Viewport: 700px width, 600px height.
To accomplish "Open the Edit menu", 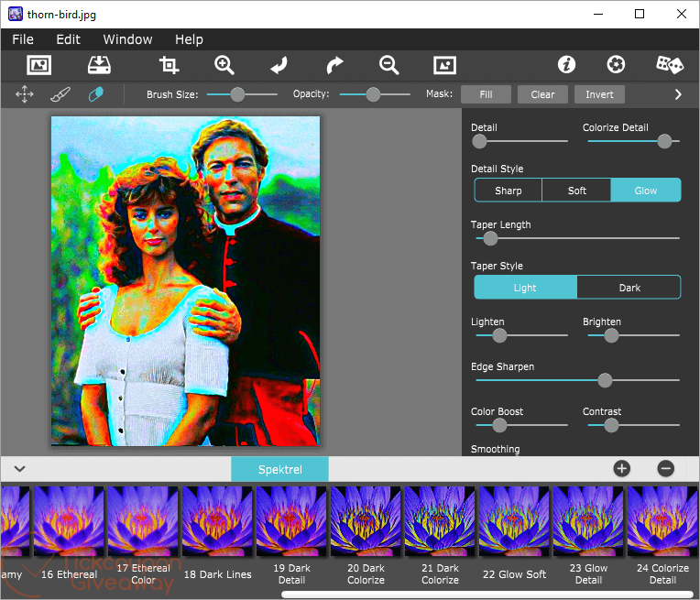I will (69, 39).
